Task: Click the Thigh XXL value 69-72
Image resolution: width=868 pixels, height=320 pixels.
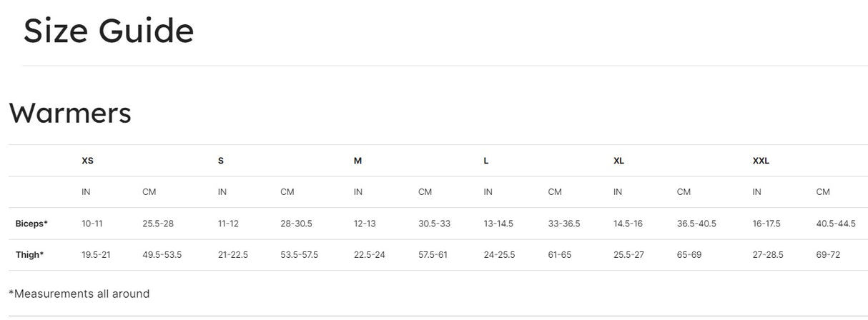Action: 828,255
